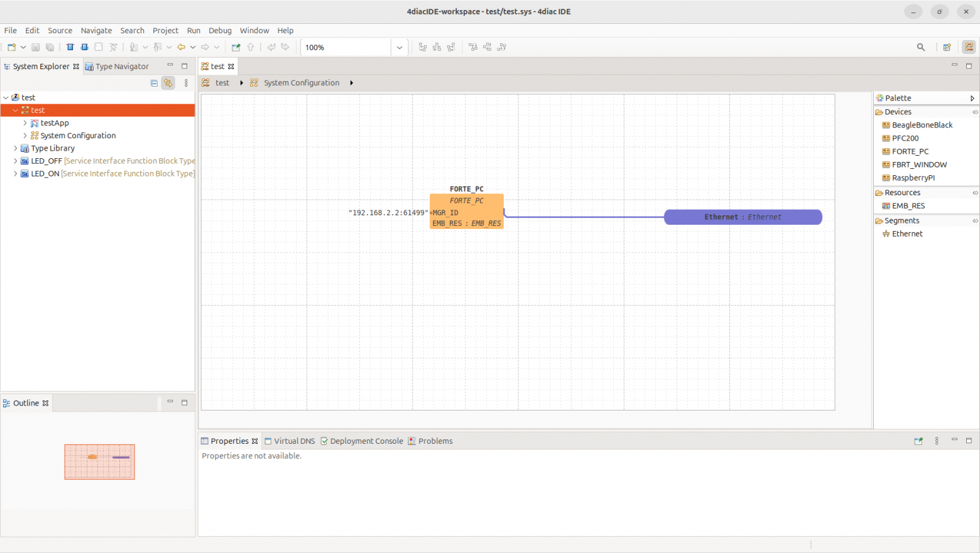Select the Ethernet segment on the canvas
The height and width of the screenshot is (553, 980).
[743, 217]
